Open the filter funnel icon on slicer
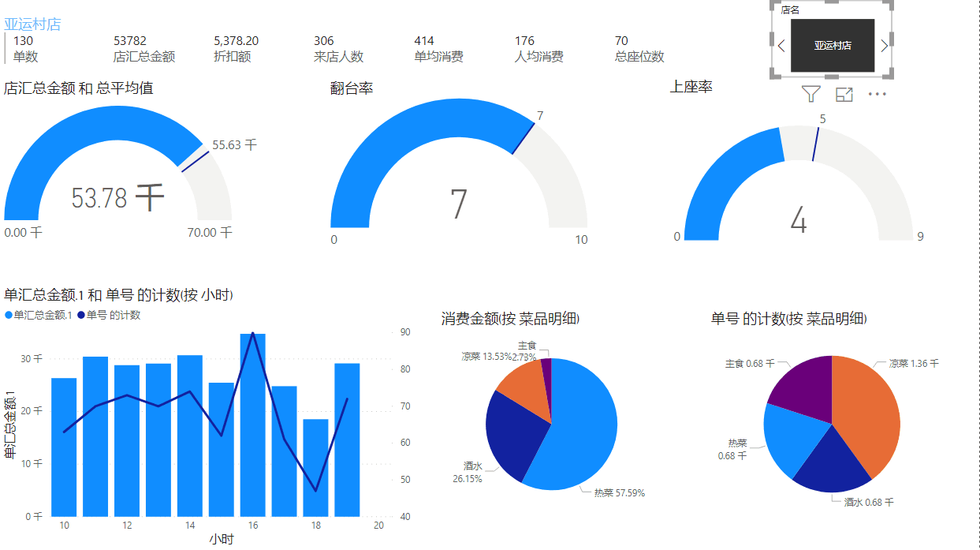Viewport: 980px width, 550px height. [x=810, y=94]
